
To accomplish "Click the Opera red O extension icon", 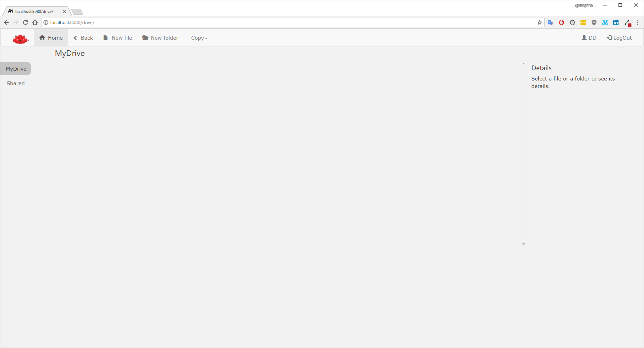I will point(561,22).
